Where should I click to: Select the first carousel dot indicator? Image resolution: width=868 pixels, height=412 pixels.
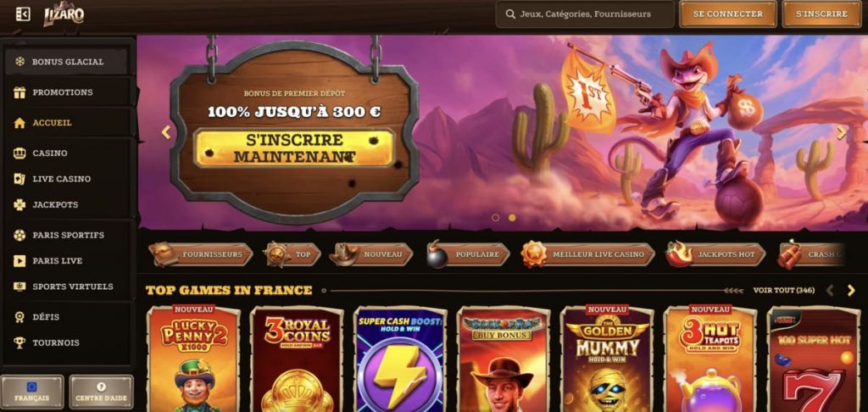click(495, 218)
